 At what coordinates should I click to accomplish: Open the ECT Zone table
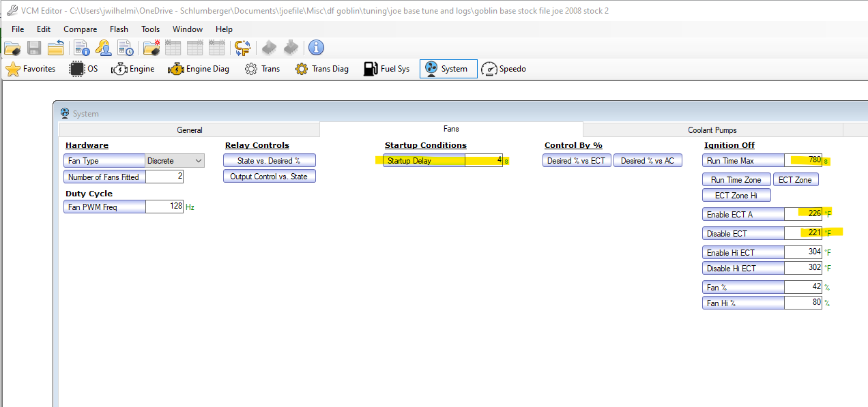pos(795,180)
